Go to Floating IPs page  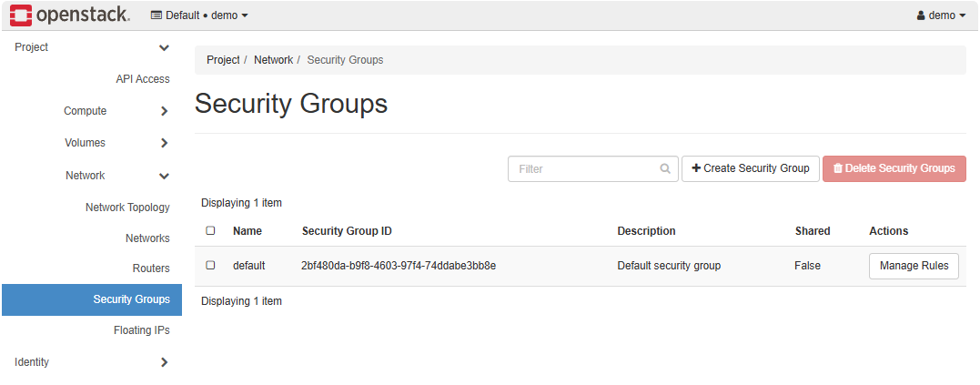pyautogui.click(x=141, y=330)
